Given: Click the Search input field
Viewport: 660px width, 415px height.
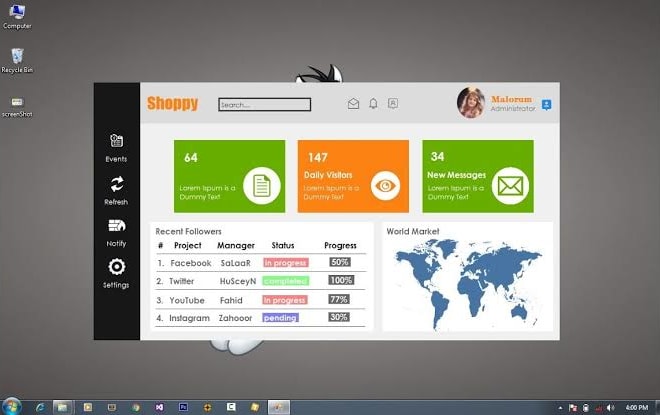Looking at the screenshot, I should pyautogui.click(x=265, y=104).
